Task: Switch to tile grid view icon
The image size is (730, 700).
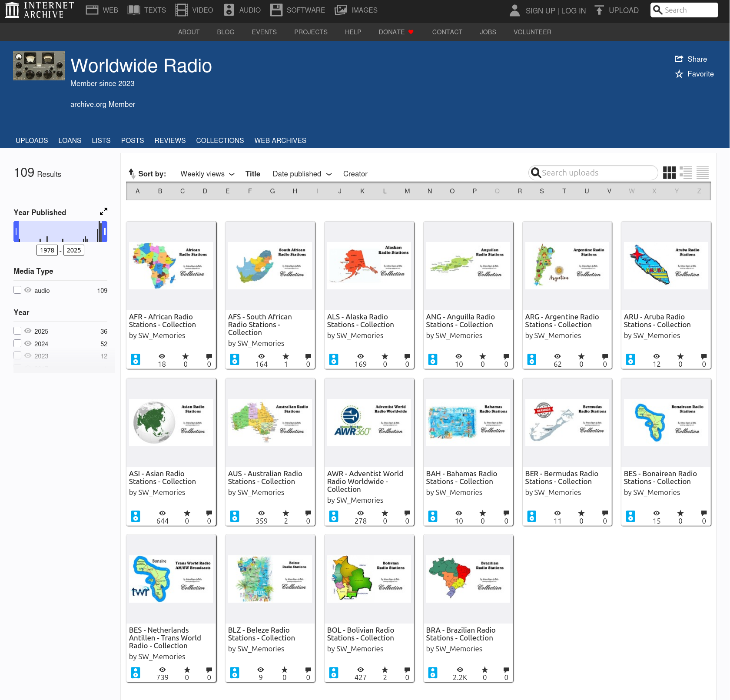Action: [669, 173]
